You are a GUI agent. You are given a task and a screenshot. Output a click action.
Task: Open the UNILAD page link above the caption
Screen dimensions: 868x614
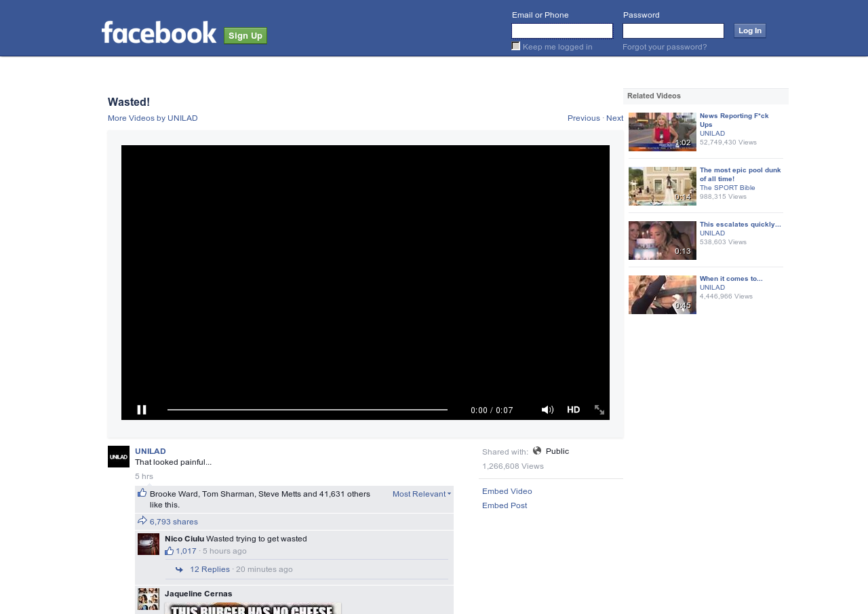151,451
